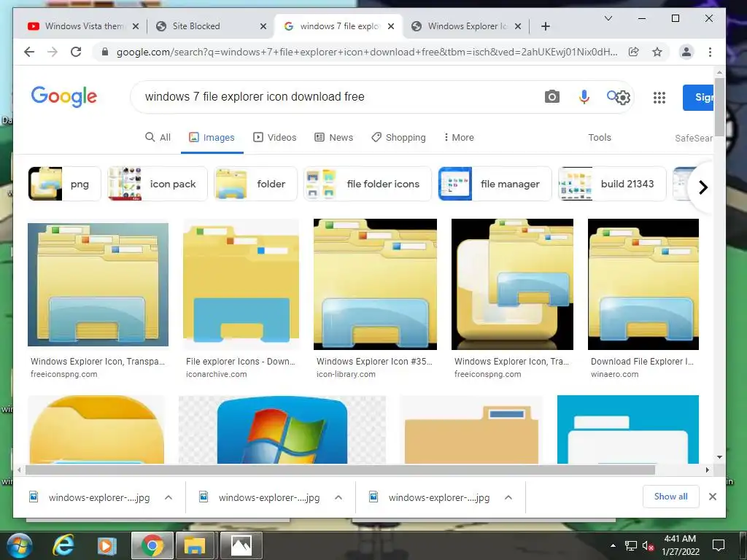747x560 pixels.
Task: Click the browser forward arrow
Action: tap(53, 52)
